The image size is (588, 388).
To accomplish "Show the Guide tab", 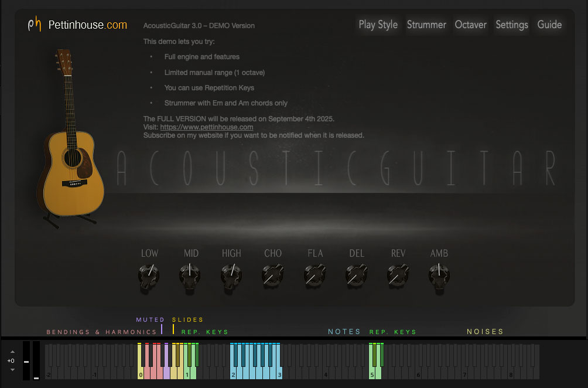I will pyautogui.click(x=549, y=25).
